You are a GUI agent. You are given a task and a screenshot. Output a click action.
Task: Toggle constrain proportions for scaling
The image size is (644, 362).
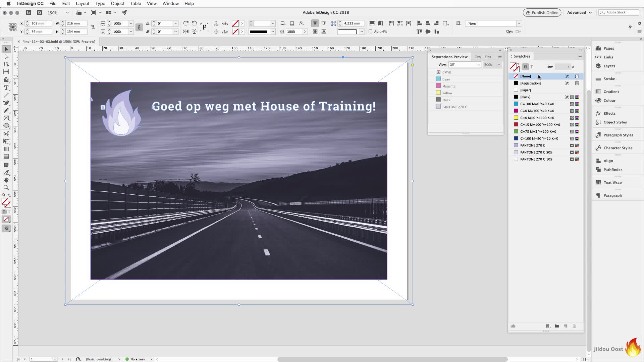tap(139, 27)
